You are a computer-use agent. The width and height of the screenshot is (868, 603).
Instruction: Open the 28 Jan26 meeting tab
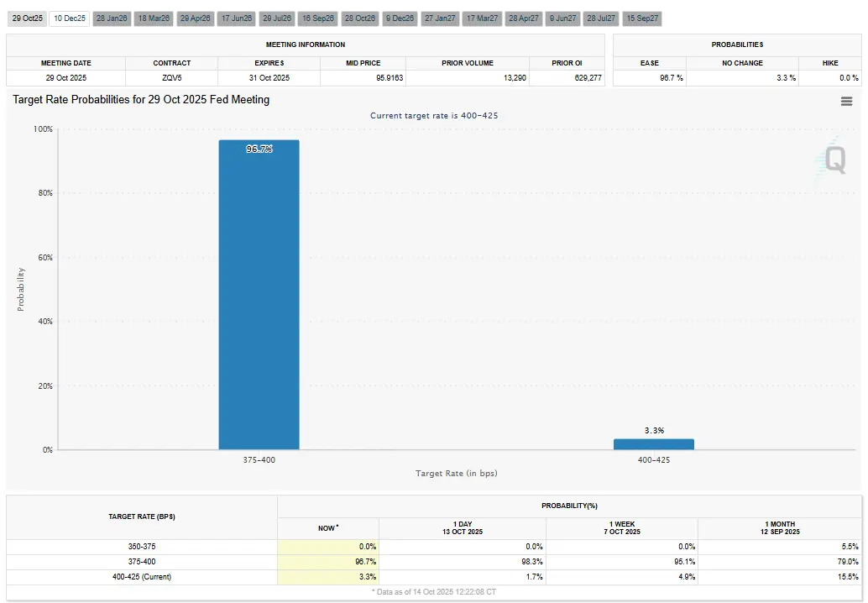click(x=111, y=18)
